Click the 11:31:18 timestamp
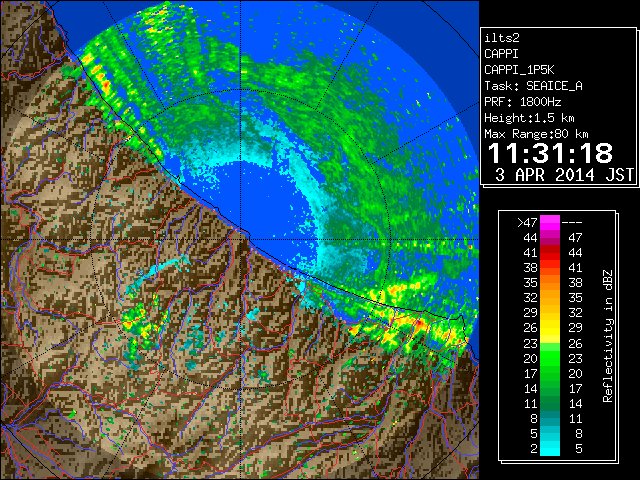 click(551, 153)
